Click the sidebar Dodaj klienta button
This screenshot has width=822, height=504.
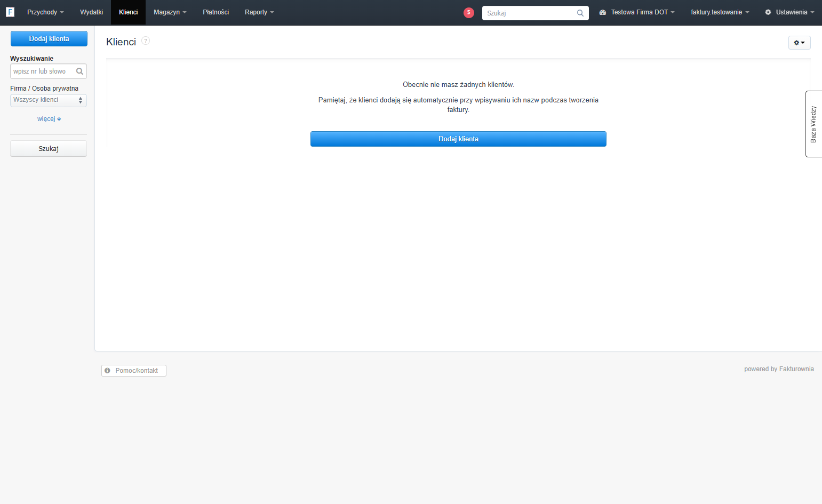[x=49, y=38]
